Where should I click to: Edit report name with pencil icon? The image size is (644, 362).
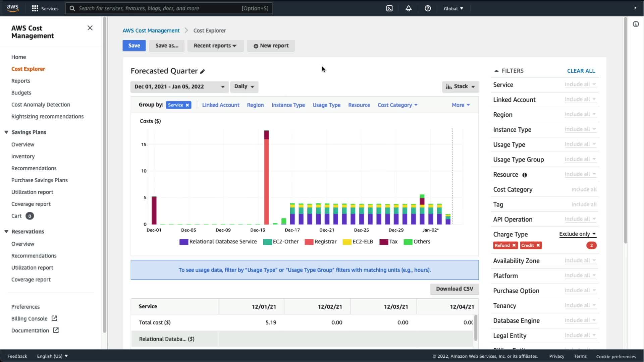[x=202, y=71]
